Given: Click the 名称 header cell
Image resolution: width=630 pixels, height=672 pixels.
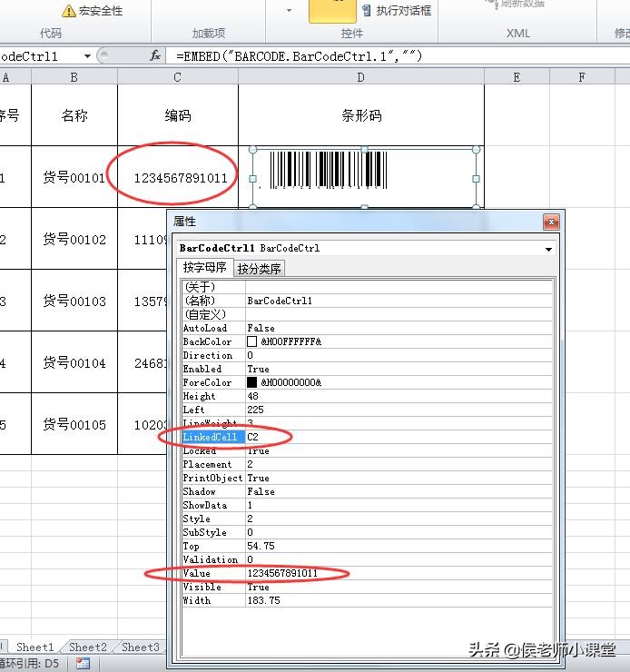Looking at the screenshot, I should pyautogui.click(x=74, y=114).
